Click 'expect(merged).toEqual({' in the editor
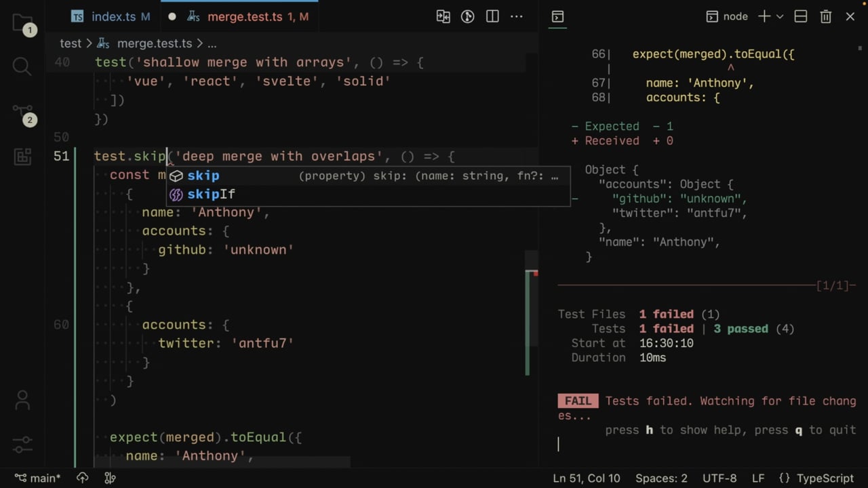868x488 pixels. pos(205,437)
